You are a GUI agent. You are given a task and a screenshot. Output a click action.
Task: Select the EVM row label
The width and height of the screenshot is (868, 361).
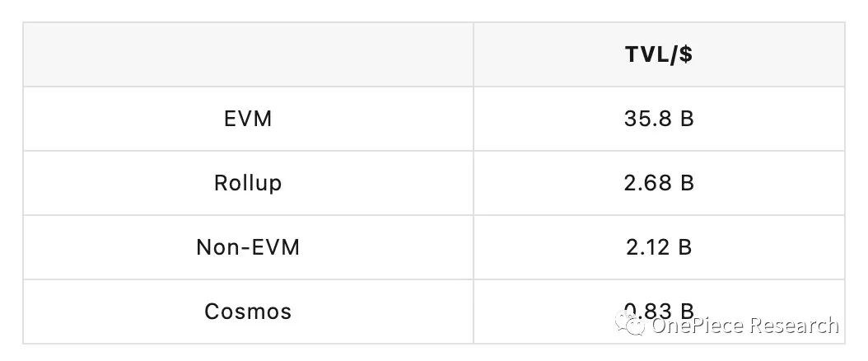click(248, 119)
